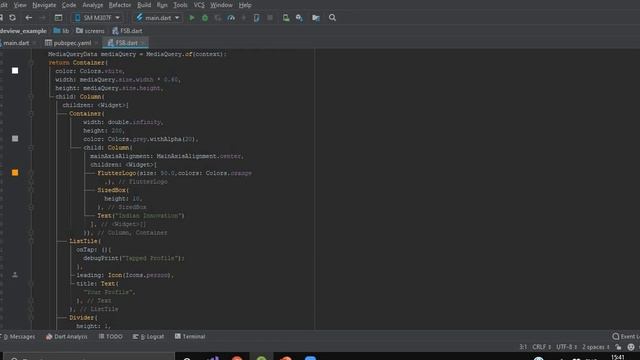
Task: Open the Terminal tool window
Action: pos(190,337)
